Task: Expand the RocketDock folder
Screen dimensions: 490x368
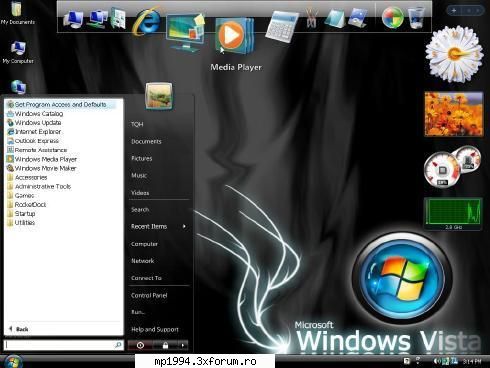Action: 27,204
